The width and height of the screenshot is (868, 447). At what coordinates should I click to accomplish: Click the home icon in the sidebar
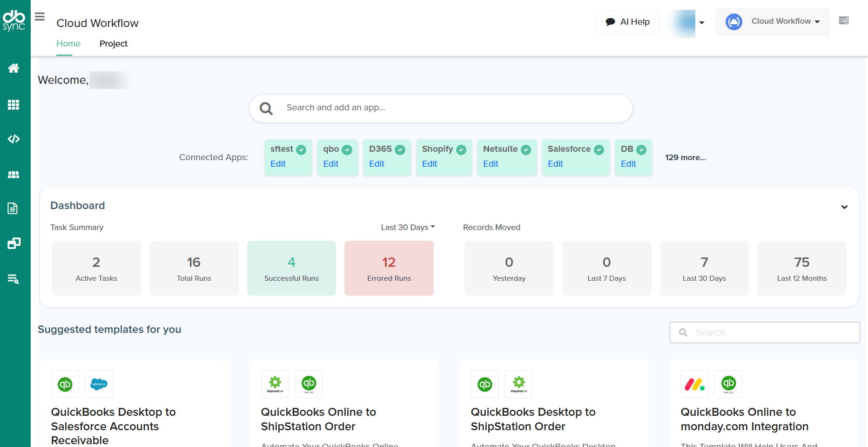point(13,68)
